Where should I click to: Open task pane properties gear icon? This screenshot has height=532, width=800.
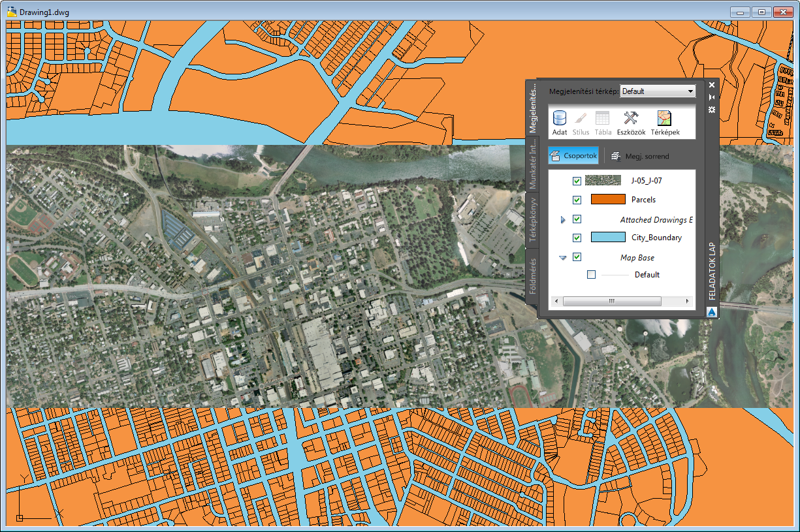[712, 109]
